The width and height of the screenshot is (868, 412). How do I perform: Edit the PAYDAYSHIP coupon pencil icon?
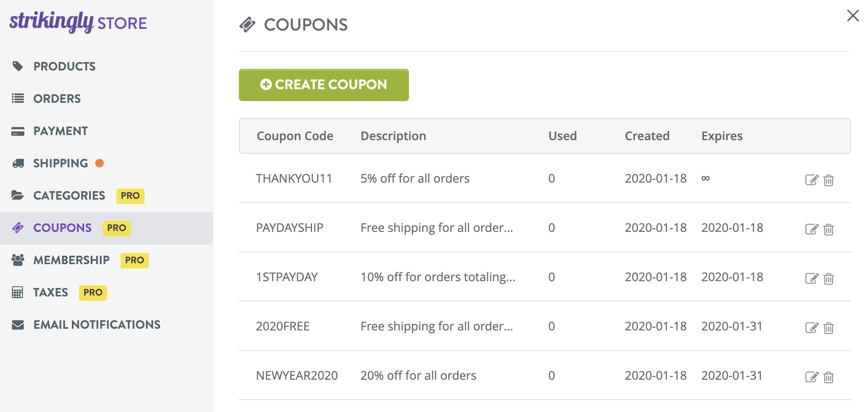pyautogui.click(x=811, y=229)
